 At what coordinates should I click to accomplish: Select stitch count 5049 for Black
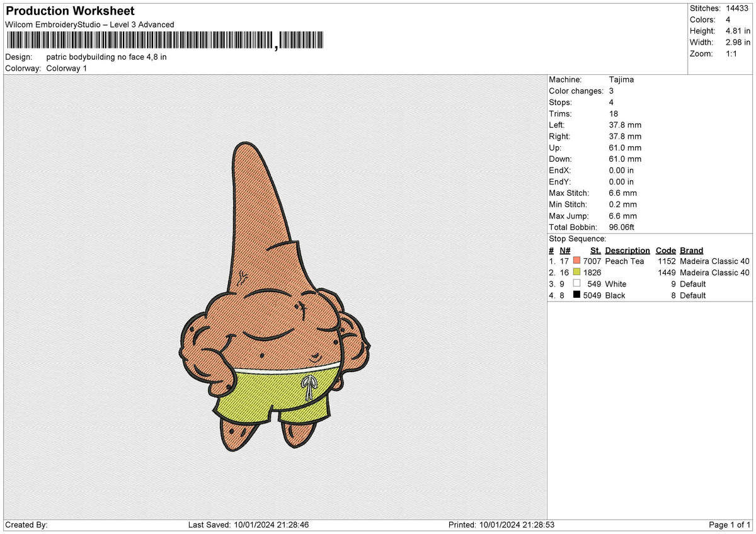pyautogui.click(x=592, y=295)
